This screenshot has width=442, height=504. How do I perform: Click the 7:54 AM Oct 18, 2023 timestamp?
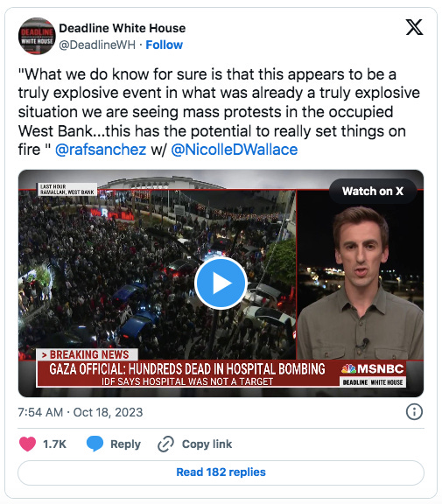[80, 412]
